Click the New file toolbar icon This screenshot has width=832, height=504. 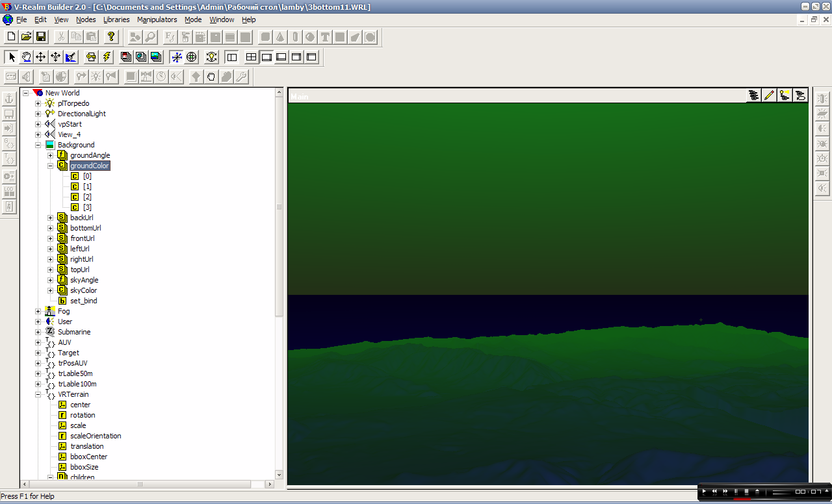coord(11,37)
